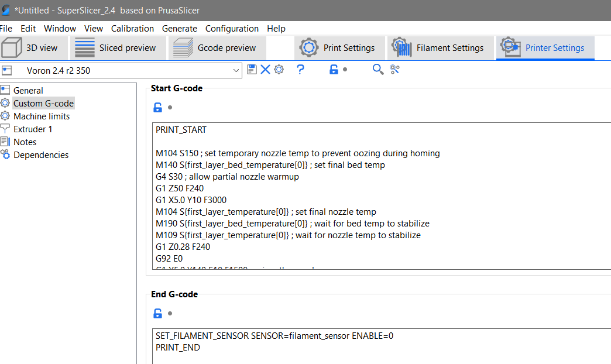Select Custom G-code in the sidebar
This screenshot has width=611, height=364.
(43, 103)
